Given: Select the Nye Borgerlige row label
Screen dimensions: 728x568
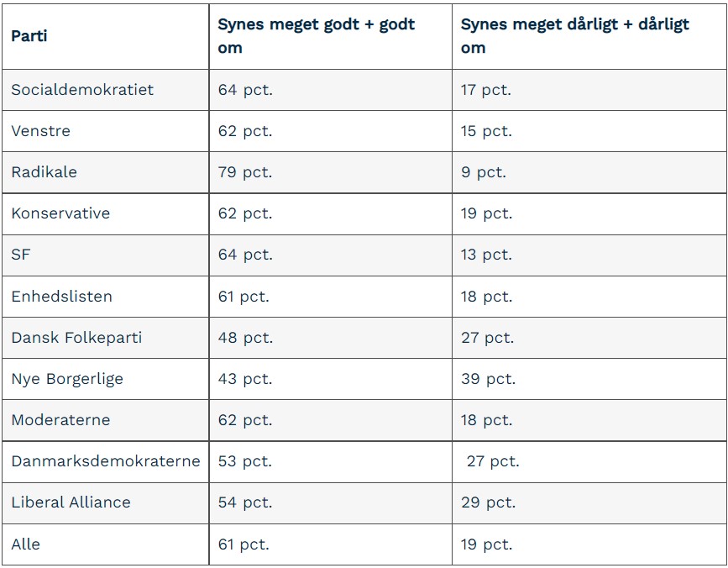Looking at the screenshot, I should 67,379.
